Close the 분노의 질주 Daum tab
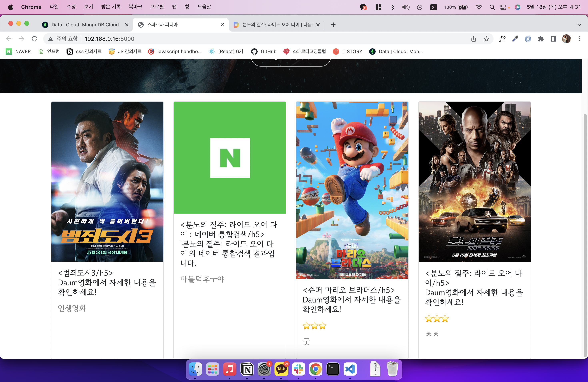 click(318, 25)
